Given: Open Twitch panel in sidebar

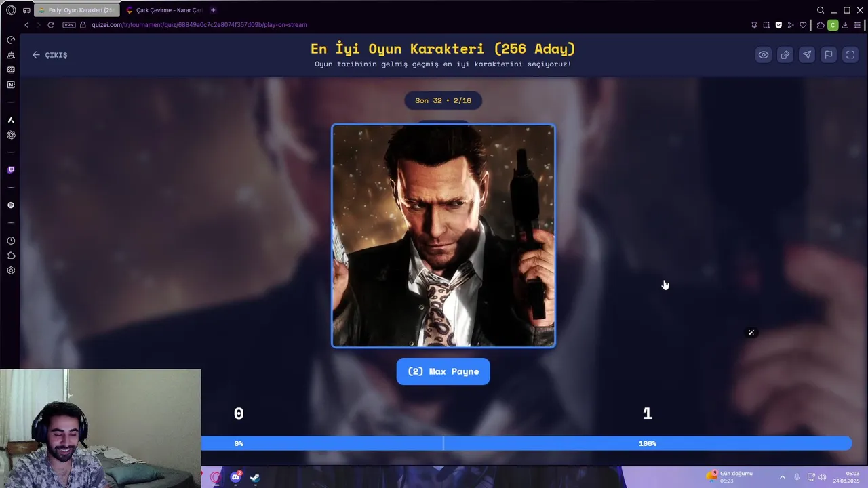Looking at the screenshot, I should click(11, 170).
